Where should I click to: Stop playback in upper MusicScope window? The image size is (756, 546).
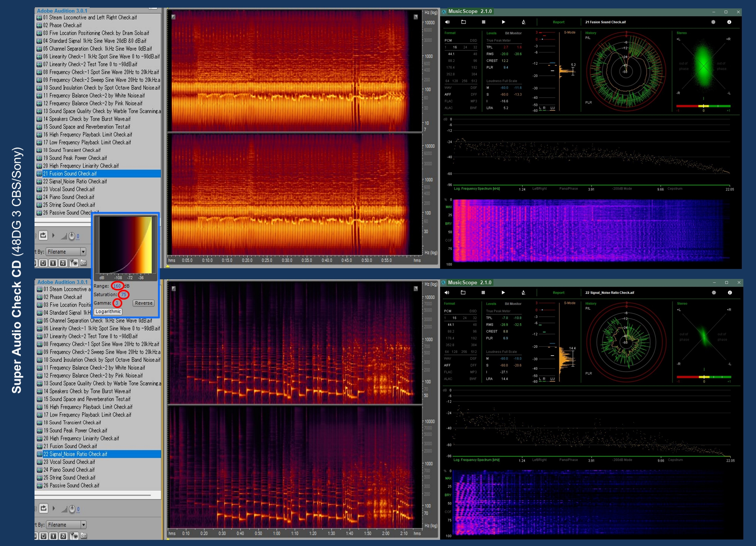click(x=483, y=22)
